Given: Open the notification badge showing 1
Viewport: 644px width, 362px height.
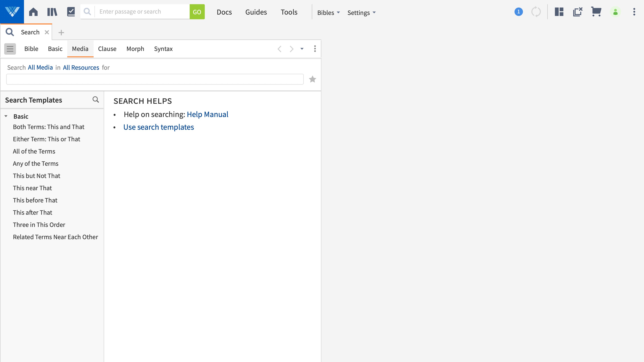Looking at the screenshot, I should (519, 12).
